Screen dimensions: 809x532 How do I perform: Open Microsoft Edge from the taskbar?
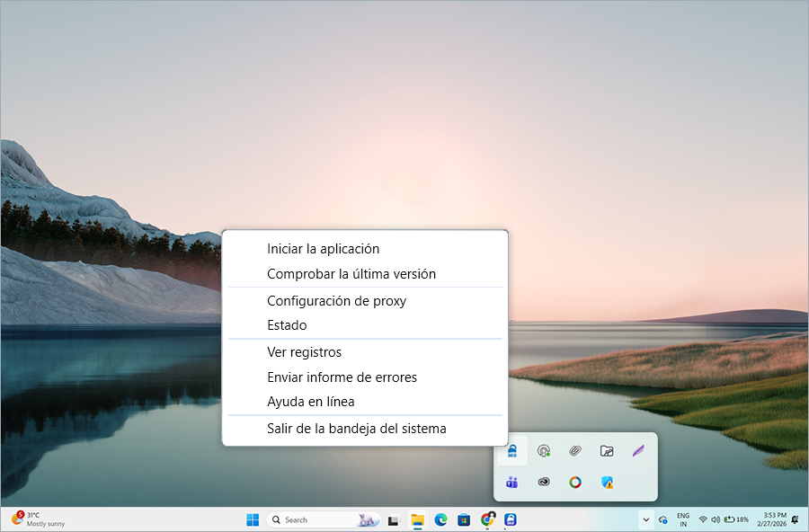[x=440, y=519]
